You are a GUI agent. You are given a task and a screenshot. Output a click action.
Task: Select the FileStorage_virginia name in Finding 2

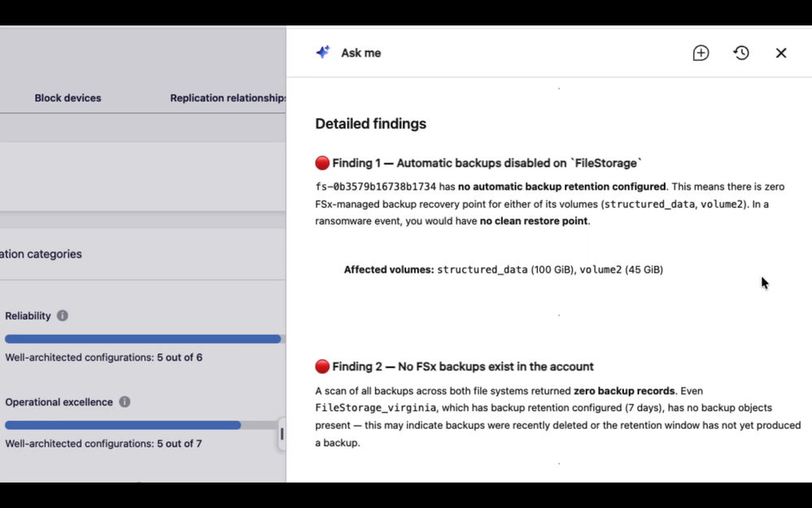(x=375, y=408)
